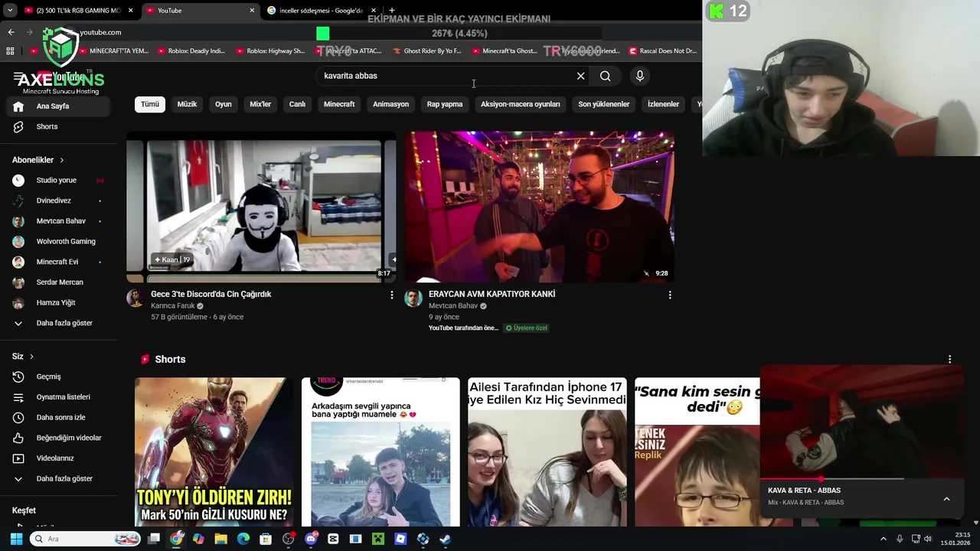Select the 'Rap yapma' filter chip

(x=445, y=104)
